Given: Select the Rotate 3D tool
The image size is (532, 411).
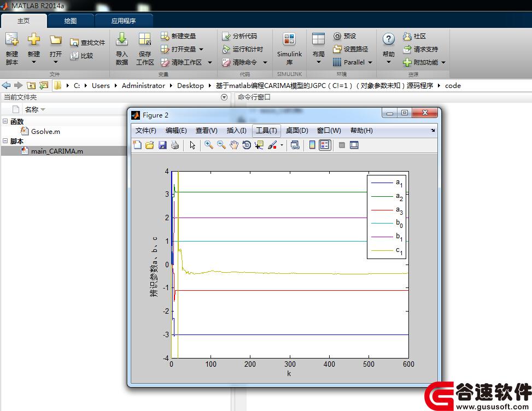Looking at the screenshot, I should 247,145.
